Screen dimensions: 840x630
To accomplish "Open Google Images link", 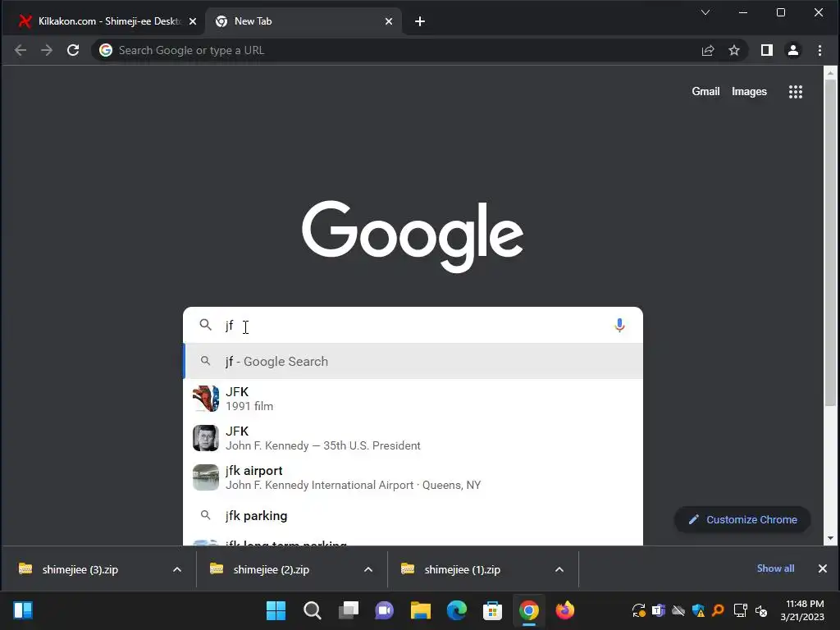I will pyautogui.click(x=749, y=92).
